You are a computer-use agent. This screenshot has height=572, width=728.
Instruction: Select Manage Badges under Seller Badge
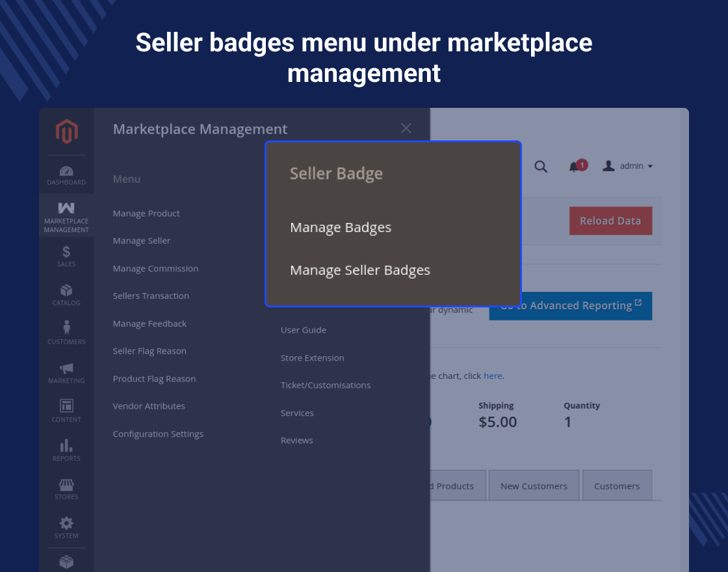[x=341, y=227]
